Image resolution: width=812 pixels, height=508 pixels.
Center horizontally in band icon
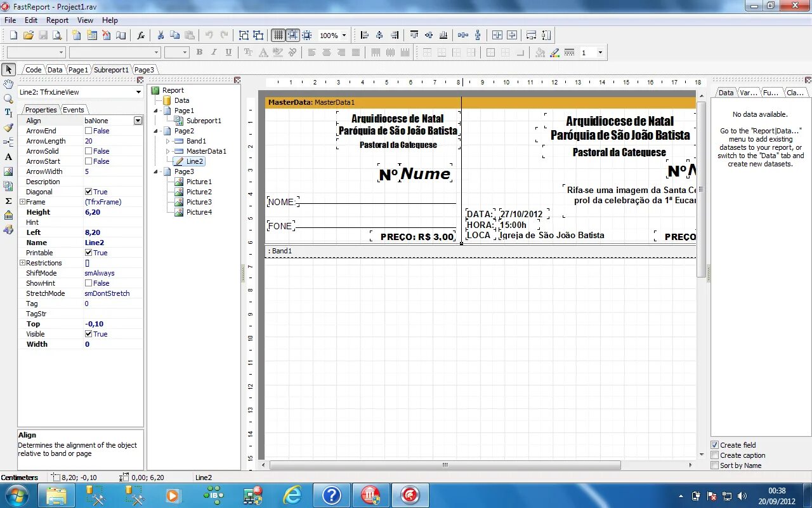(497, 36)
